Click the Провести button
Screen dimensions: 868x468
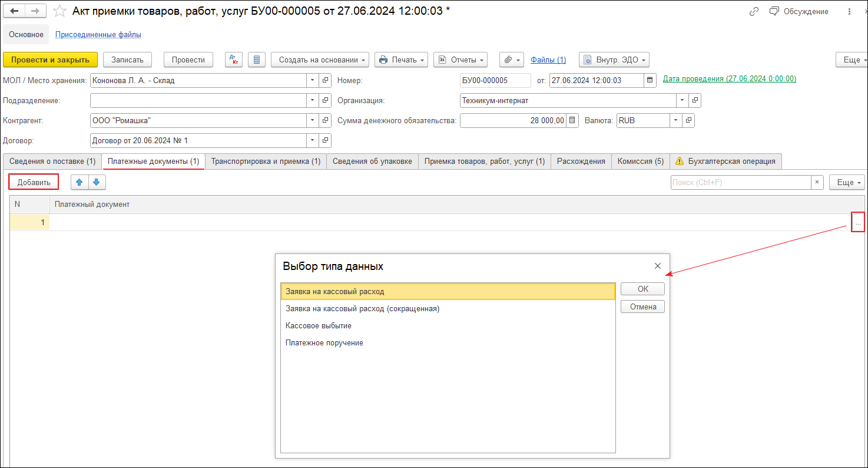pyautogui.click(x=188, y=60)
